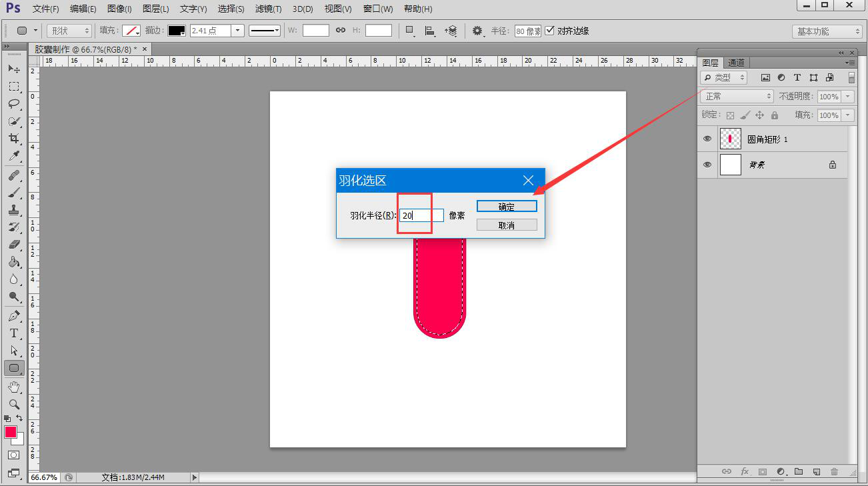Select the Zoom tool in toolbar
The width and height of the screenshot is (868, 486).
click(x=13, y=404)
